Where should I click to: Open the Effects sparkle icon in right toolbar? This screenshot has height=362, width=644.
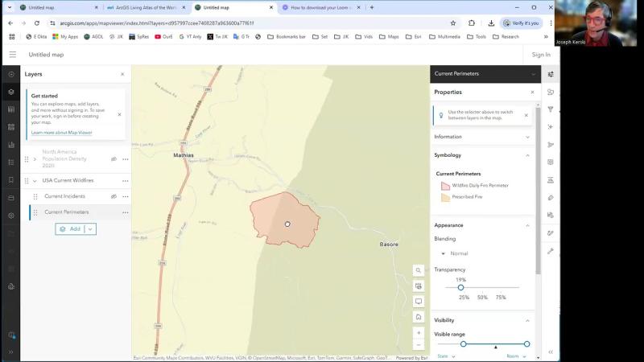coord(551,127)
